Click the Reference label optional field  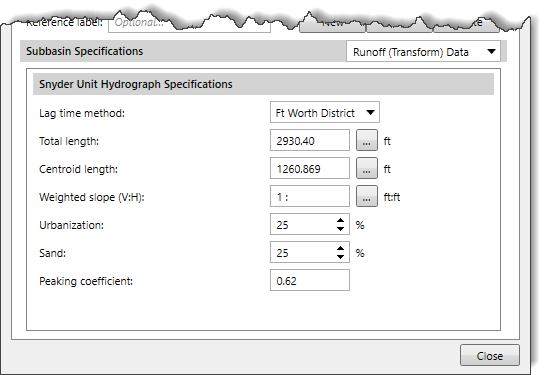pyautogui.click(x=189, y=24)
